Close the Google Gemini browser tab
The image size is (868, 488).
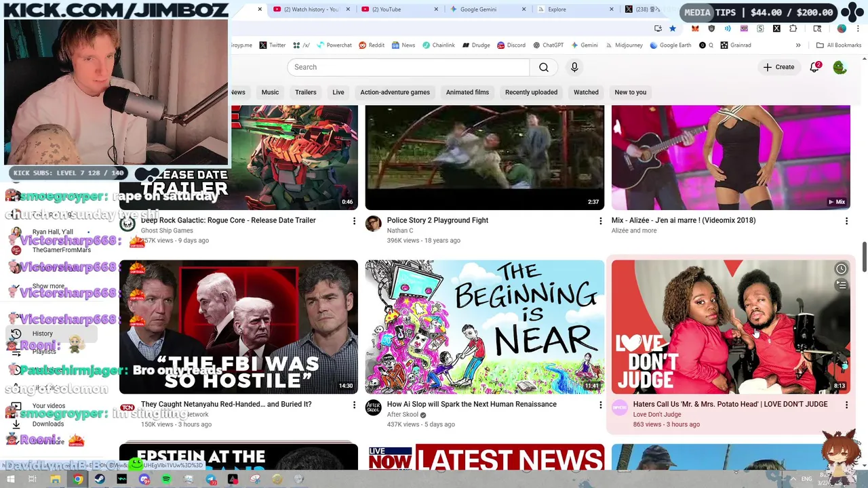click(x=524, y=9)
